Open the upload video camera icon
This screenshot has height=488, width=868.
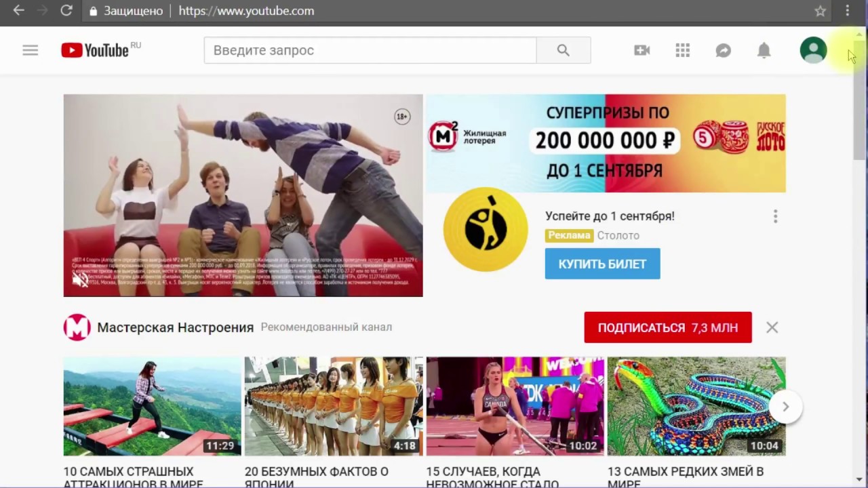[642, 50]
